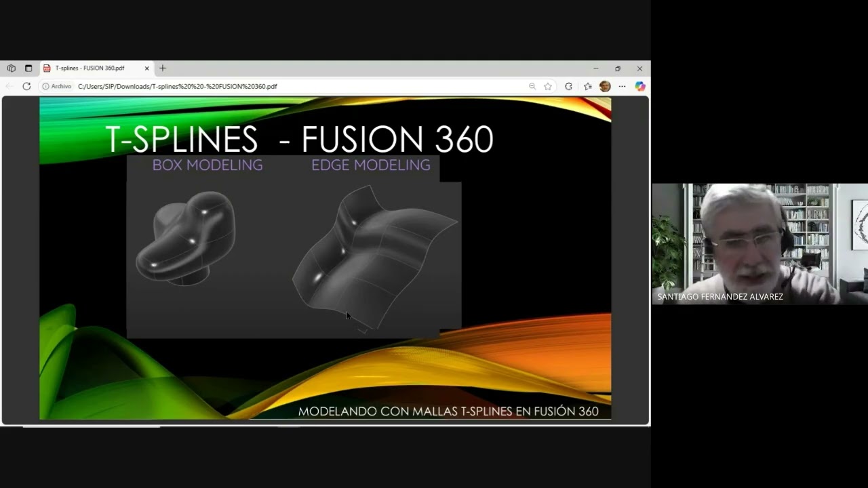View the Archivo site info badge
The height and width of the screenshot is (488, 868).
pos(57,86)
